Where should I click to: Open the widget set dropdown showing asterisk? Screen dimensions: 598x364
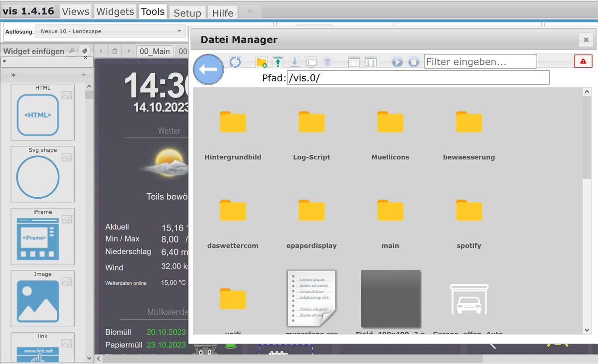[x=47, y=75]
